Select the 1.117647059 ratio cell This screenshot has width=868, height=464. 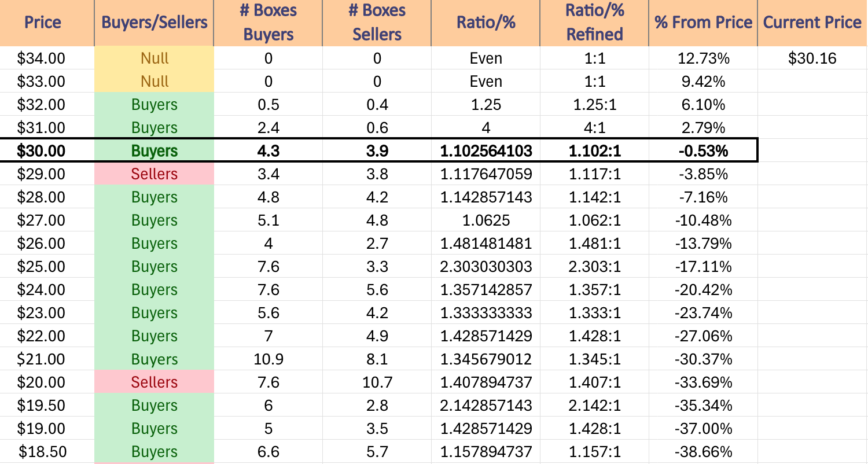486,174
